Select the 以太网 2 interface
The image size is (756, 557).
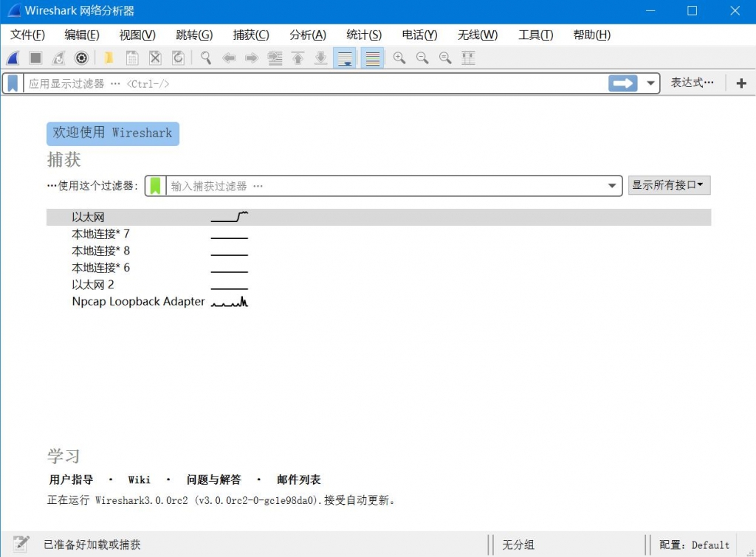click(379, 285)
